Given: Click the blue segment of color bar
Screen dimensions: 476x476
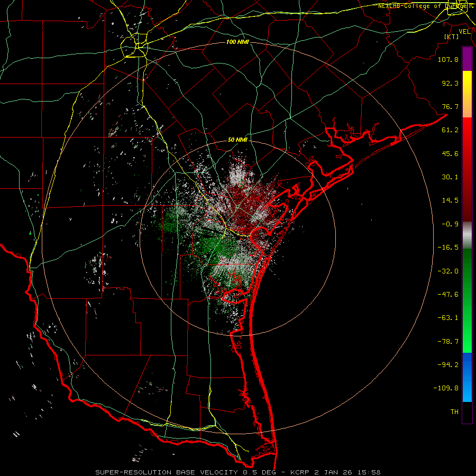Looking at the screenshot, I should coord(467,377).
